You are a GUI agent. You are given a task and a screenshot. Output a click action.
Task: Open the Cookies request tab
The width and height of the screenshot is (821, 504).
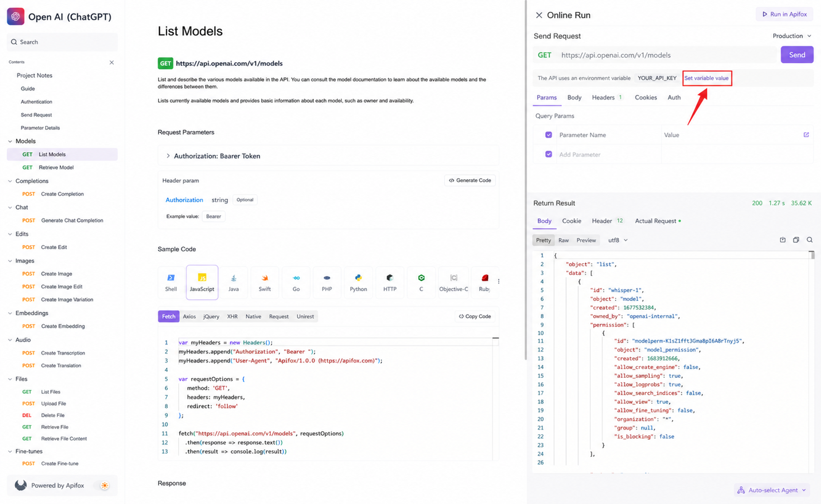coord(646,97)
